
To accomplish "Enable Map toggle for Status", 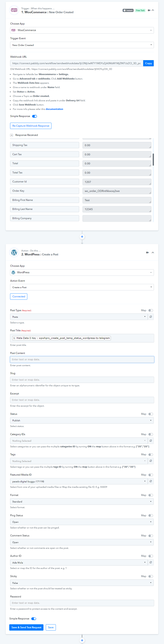I will [x=151, y=414].
